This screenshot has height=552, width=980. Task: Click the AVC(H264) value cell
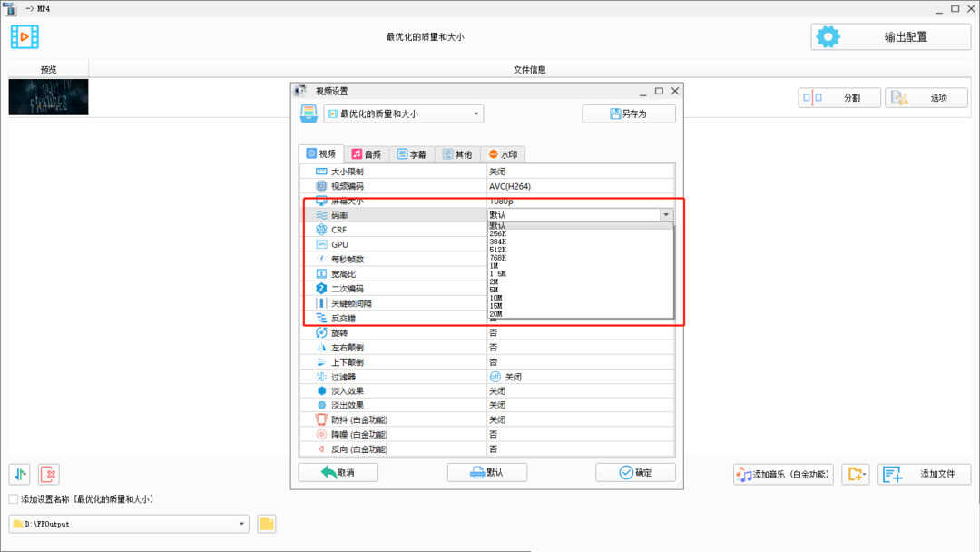pos(580,186)
